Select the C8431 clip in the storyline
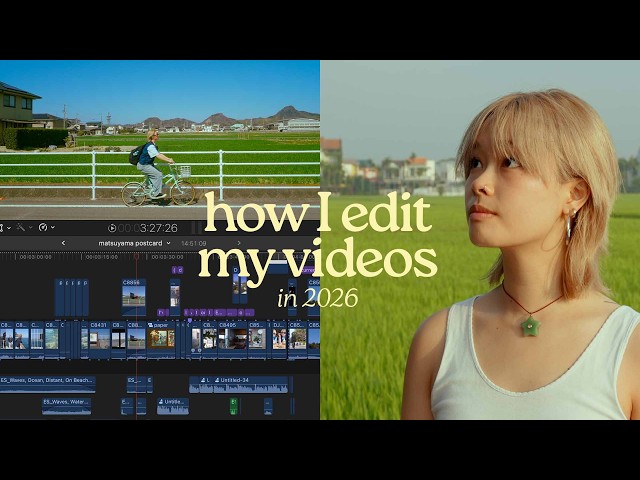The width and height of the screenshot is (640, 480). click(100, 340)
